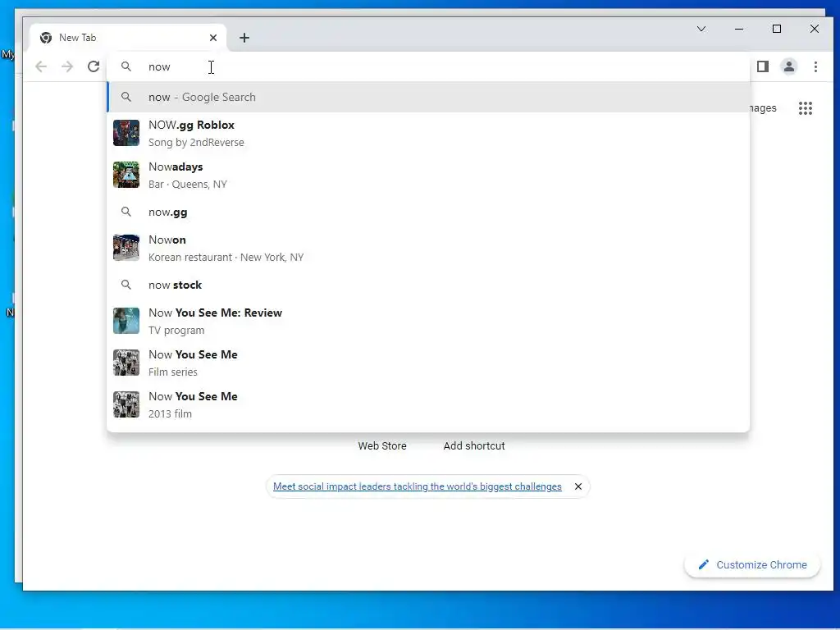Click the browser back arrow

(41, 66)
